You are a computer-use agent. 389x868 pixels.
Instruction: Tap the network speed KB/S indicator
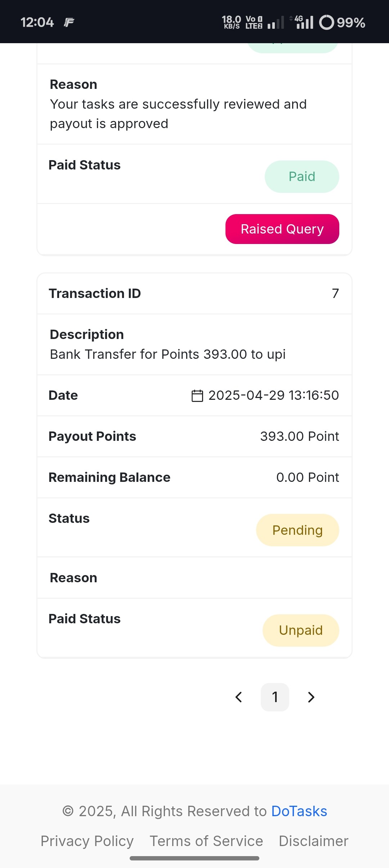[x=231, y=22]
